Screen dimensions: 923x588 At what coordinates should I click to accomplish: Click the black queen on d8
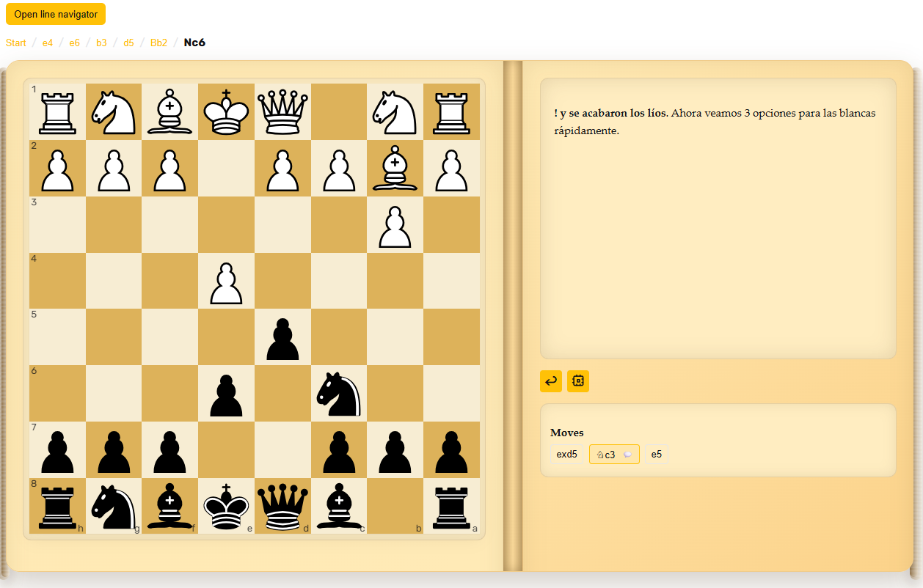[x=282, y=507]
